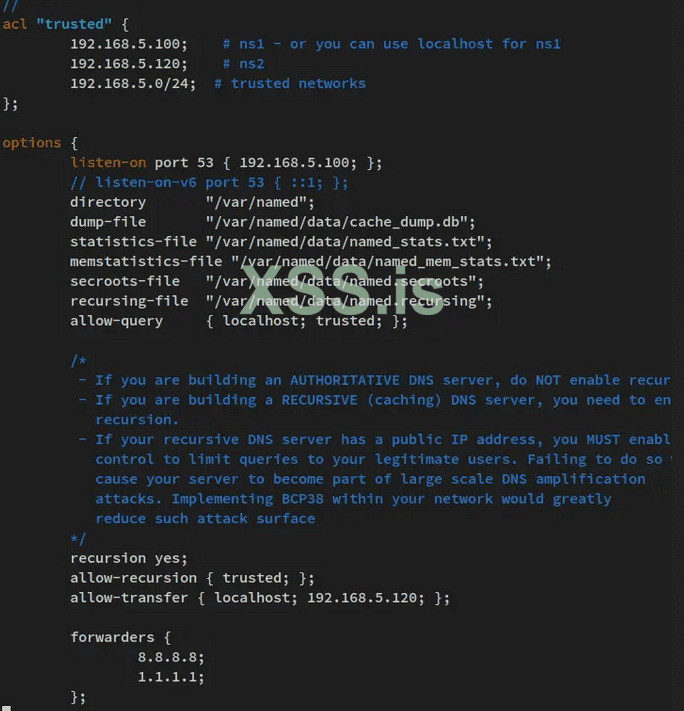Image resolution: width=684 pixels, height=711 pixels.
Task: Click the statistics-file keyword
Action: (133, 241)
